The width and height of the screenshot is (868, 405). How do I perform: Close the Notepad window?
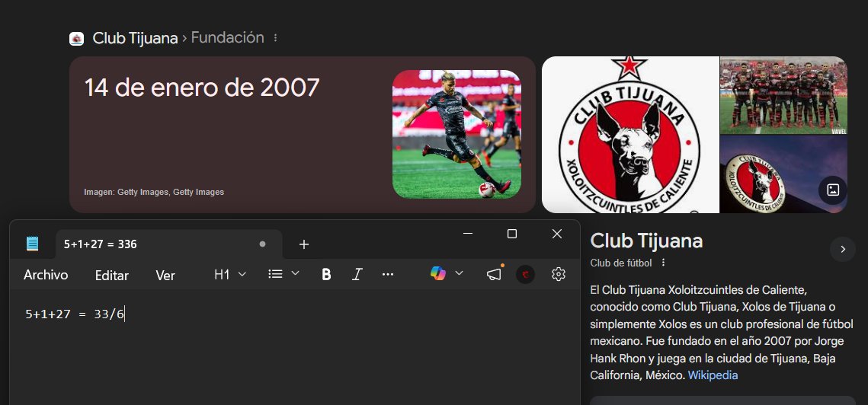click(557, 234)
